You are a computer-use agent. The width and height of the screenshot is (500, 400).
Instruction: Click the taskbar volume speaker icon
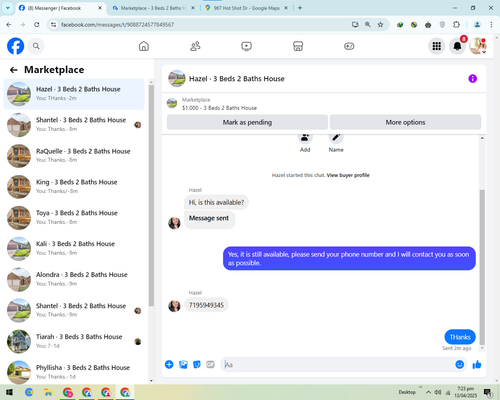tap(438, 392)
